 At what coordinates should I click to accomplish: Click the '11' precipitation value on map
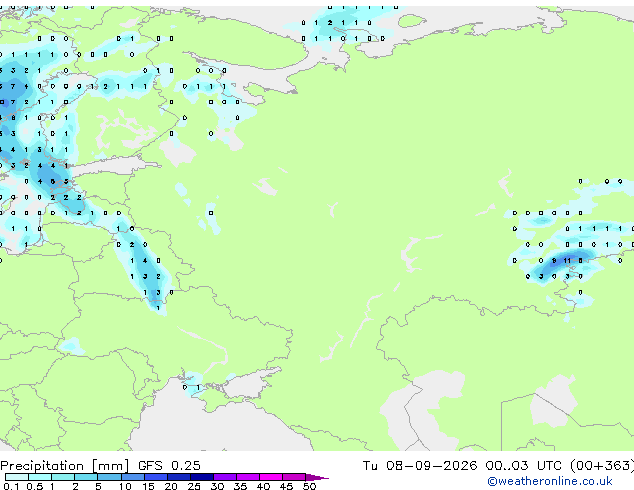pos(567,261)
